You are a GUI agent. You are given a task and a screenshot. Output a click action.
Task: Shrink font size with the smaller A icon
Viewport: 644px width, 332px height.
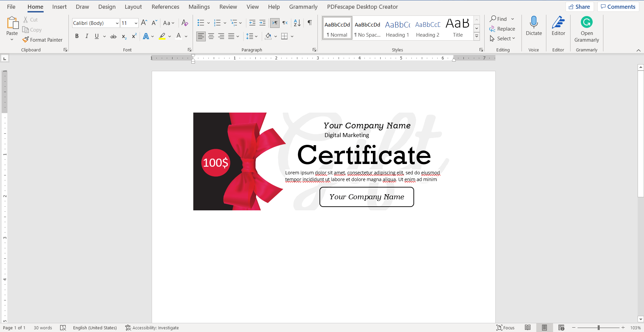154,23
